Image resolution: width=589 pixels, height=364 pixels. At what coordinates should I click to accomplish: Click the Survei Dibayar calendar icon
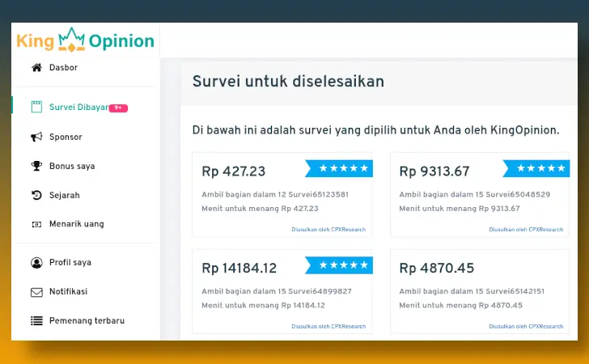36,107
